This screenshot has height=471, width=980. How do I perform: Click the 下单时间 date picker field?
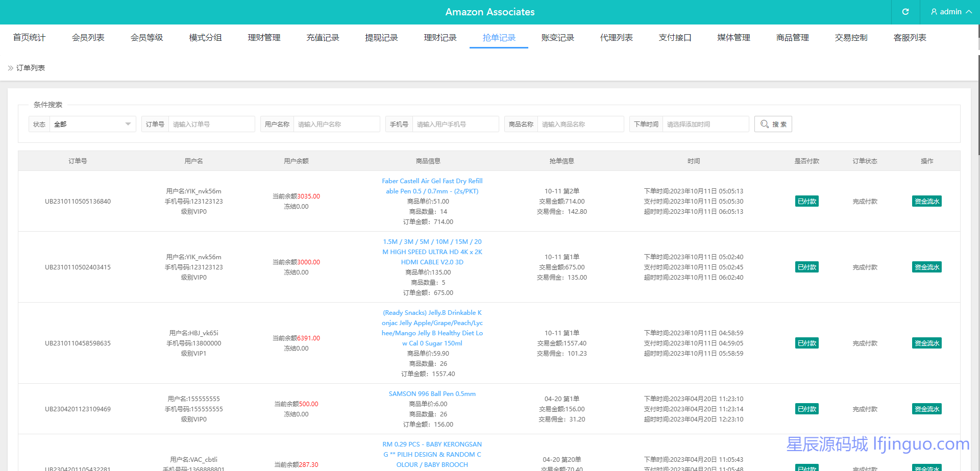[x=705, y=124]
